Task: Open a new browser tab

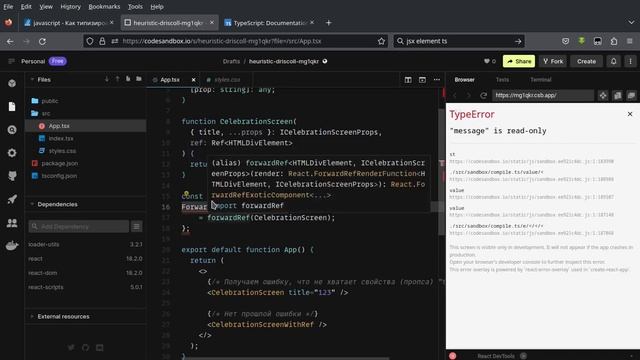Action: (329, 23)
